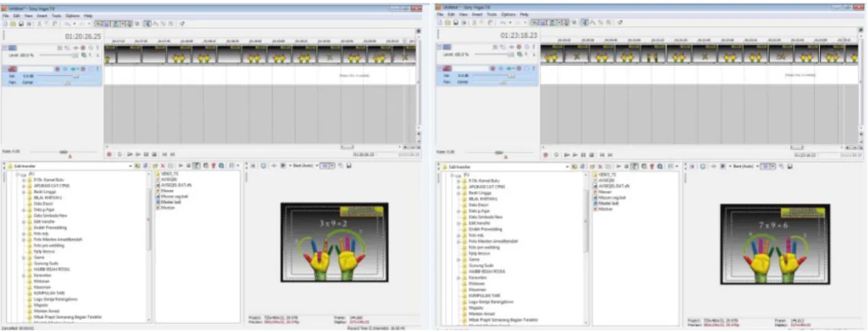This screenshot has height=332, width=868.
Task: Open Undo history arrow in left window toolbar
Action: coord(74,24)
